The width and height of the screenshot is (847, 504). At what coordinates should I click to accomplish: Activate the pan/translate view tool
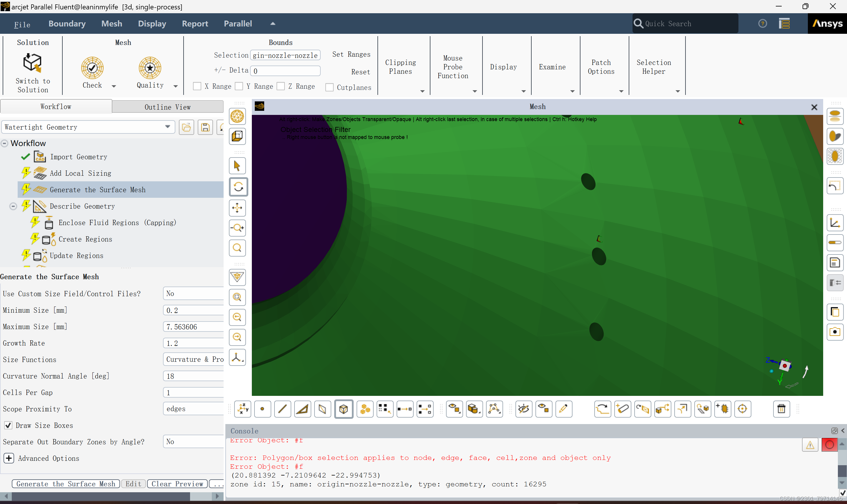(x=237, y=208)
